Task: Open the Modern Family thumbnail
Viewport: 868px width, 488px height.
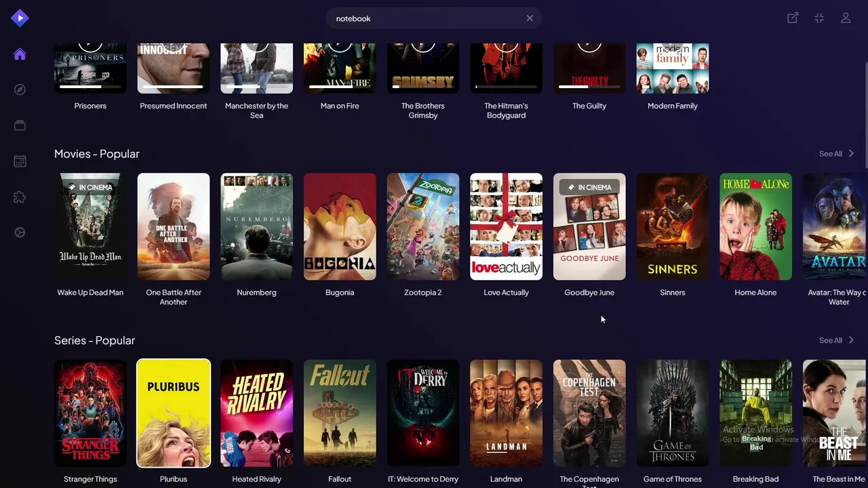Action: pyautogui.click(x=673, y=68)
